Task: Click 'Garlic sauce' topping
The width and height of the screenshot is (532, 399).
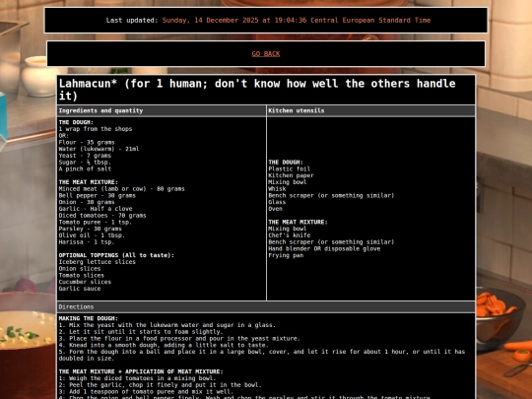Action: [80, 289]
